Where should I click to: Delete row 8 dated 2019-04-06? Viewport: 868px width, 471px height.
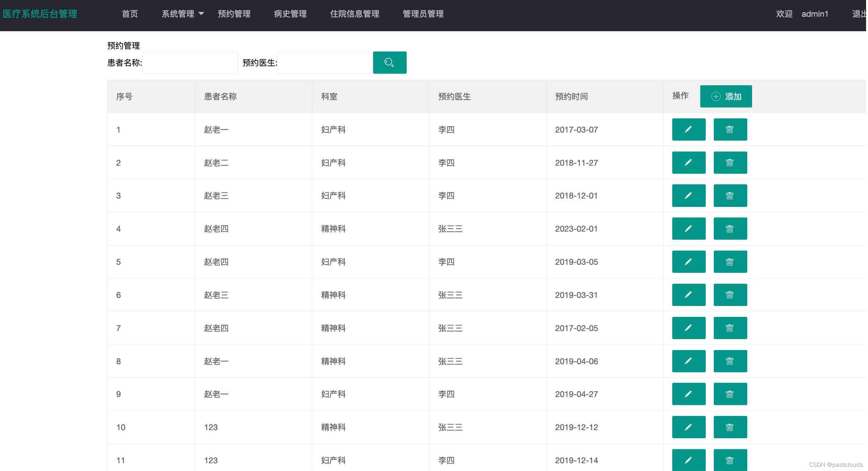[730, 361]
